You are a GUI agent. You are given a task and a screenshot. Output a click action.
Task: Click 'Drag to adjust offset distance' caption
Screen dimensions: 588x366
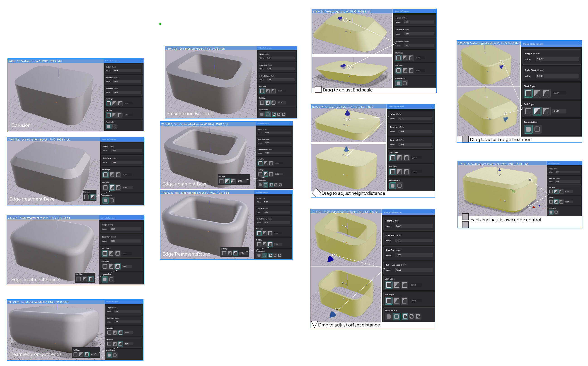[x=349, y=325]
